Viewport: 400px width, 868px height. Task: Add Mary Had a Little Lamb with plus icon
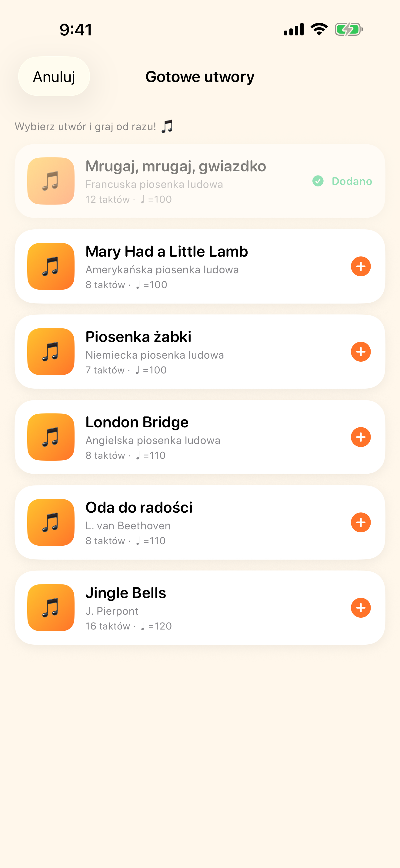pyautogui.click(x=361, y=266)
